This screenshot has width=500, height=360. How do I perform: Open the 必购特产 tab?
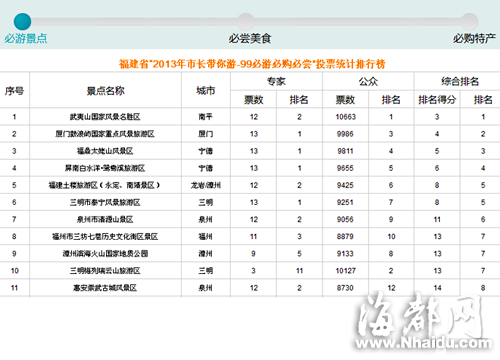474,38
